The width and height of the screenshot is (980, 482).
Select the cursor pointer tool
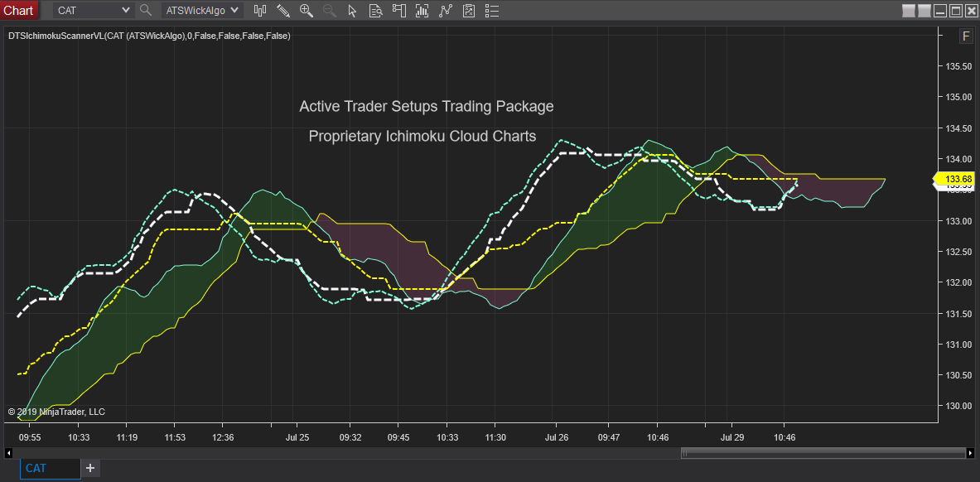coord(352,10)
